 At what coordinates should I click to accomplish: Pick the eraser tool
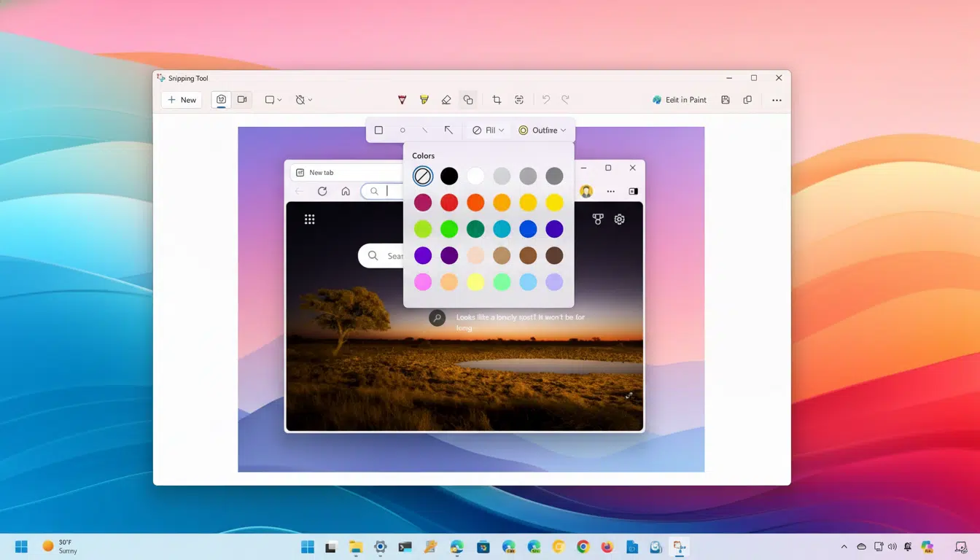[x=446, y=100]
